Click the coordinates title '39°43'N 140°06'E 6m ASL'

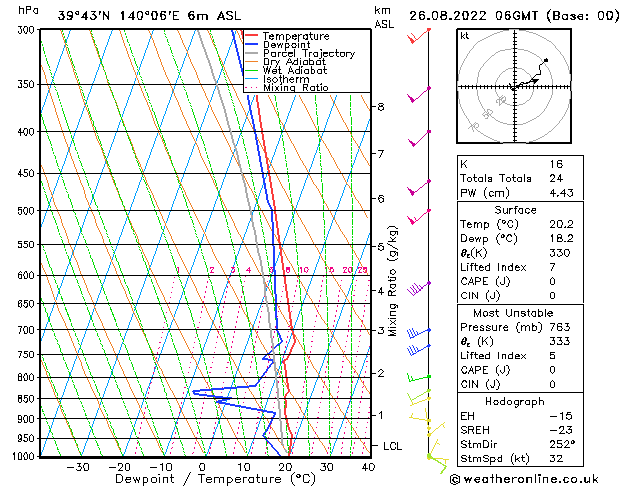(x=150, y=16)
